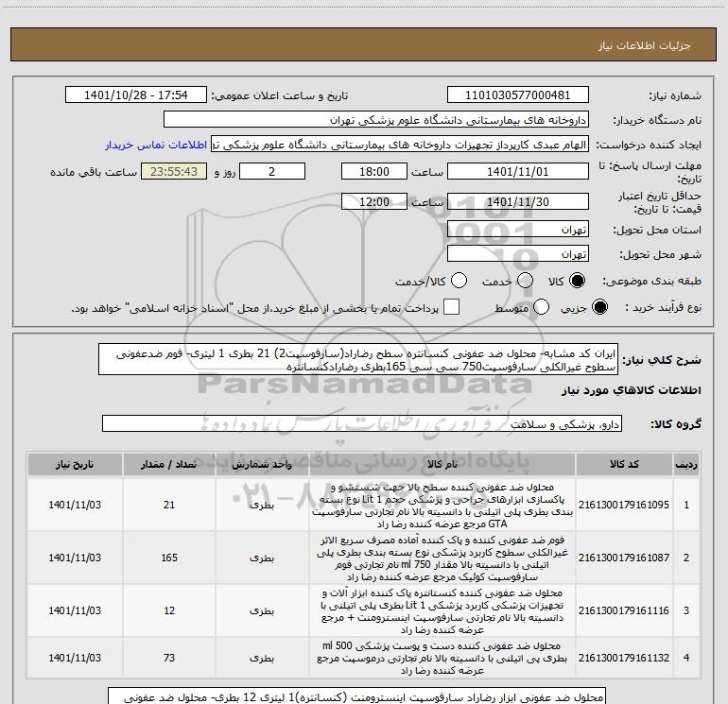Click the شرح کلی نیاز description box
This screenshot has width=728, height=704.
(x=358, y=360)
